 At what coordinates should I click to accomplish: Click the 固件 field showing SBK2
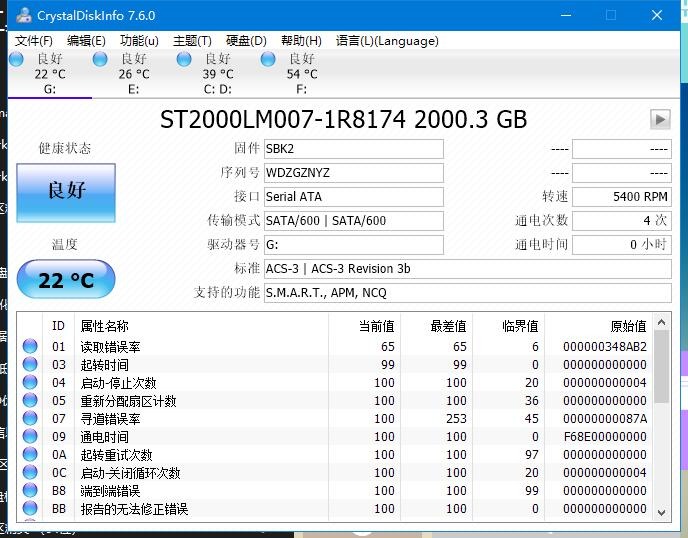point(354,149)
